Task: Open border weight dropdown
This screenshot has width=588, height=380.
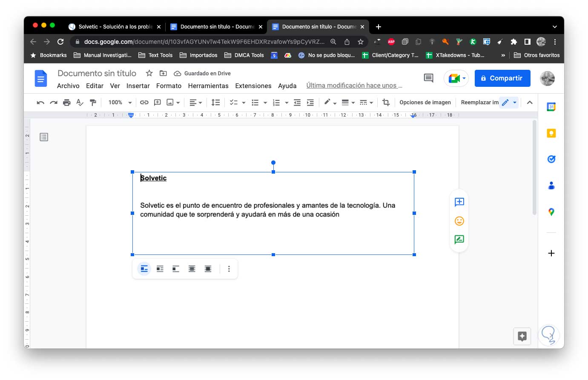Action: [x=348, y=103]
